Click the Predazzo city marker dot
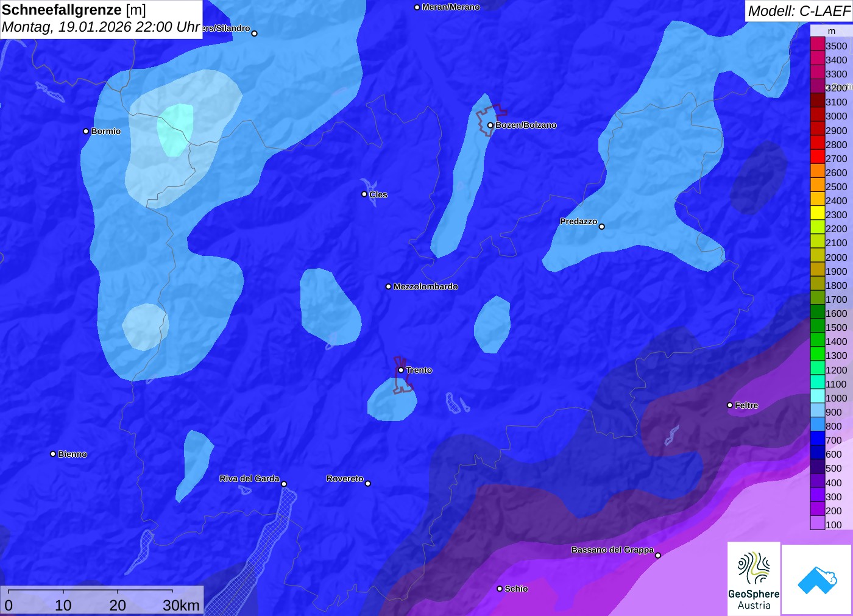 601,227
